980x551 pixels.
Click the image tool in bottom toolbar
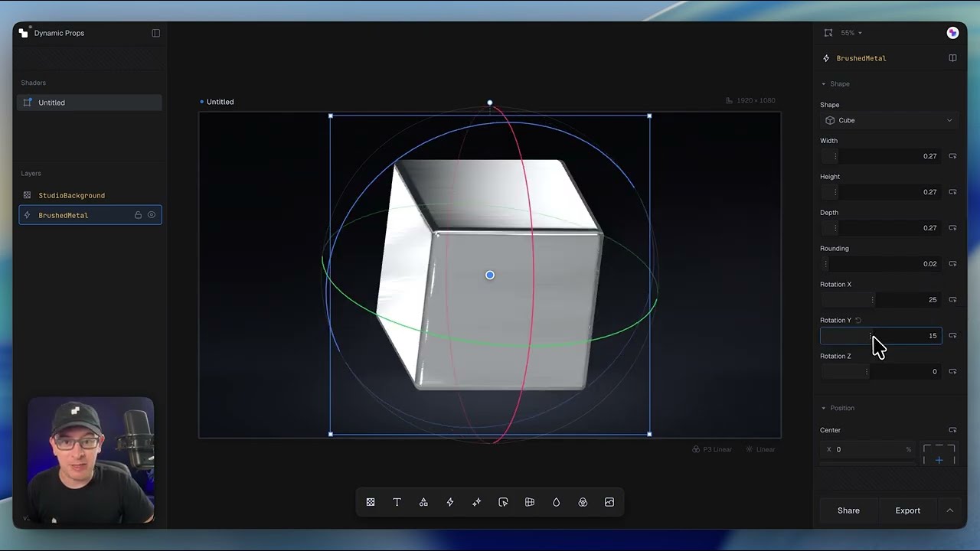tap(609, 502)
